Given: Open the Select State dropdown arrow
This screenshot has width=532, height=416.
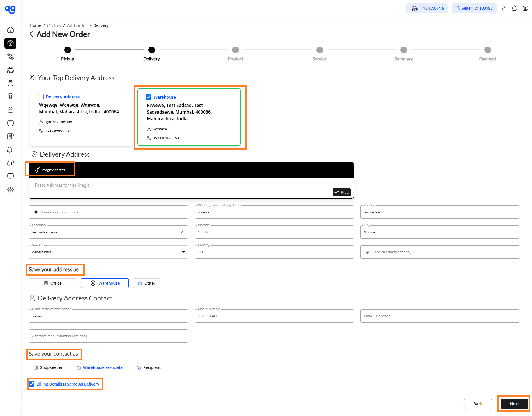Looking at the screenshot, I should tap(183, 252).
